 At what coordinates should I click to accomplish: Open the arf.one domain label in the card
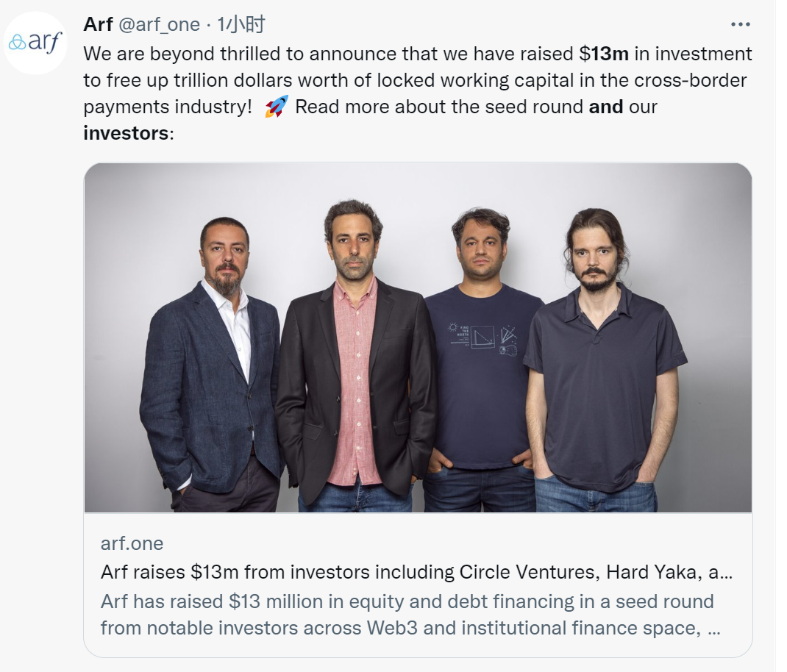click(x=132, y=543)
